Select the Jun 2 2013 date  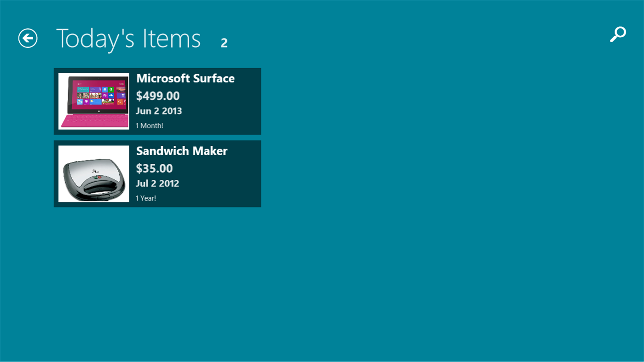pos(158,111)
